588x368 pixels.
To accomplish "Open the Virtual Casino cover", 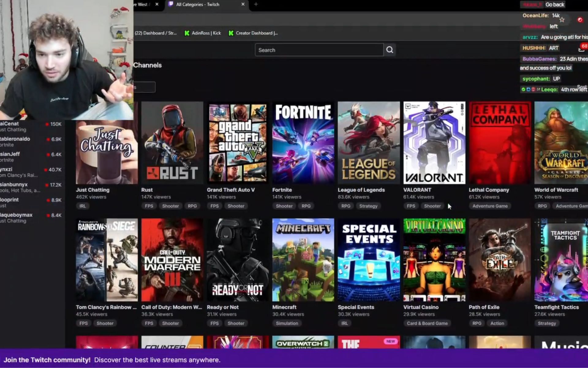I will point(434,260).
